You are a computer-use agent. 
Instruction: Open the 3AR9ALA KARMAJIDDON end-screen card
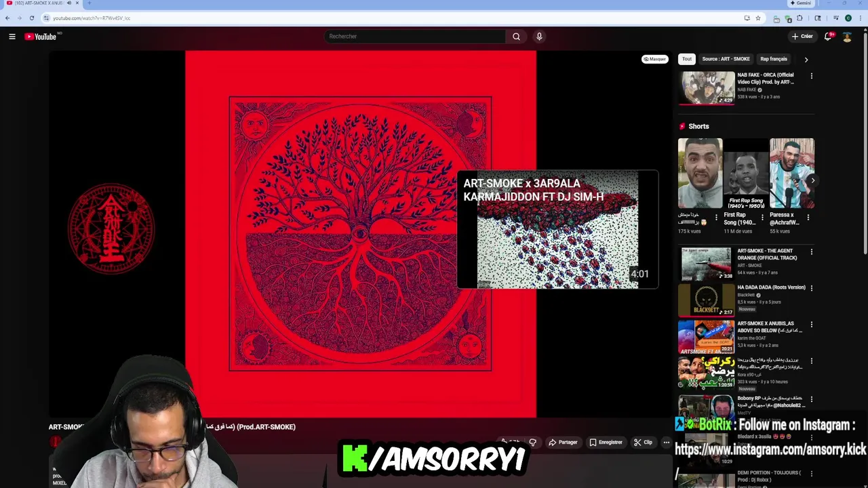(557, 230)
